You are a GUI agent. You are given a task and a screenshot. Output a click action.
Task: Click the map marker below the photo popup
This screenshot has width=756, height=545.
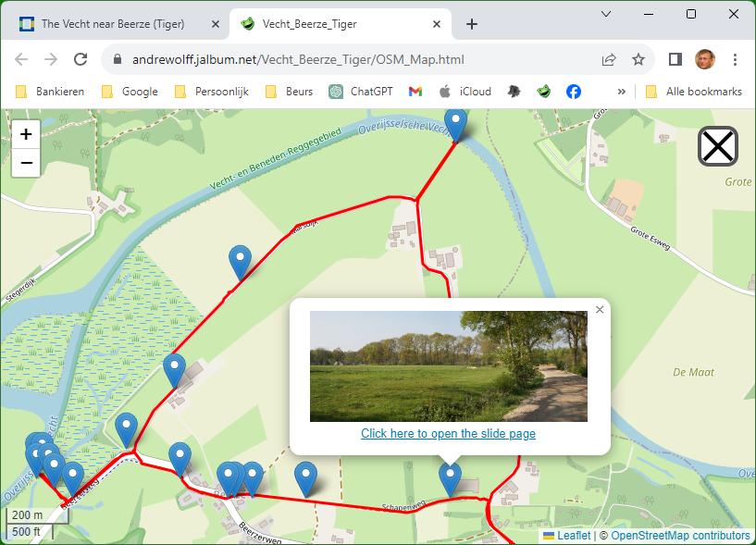pos(450,477)
